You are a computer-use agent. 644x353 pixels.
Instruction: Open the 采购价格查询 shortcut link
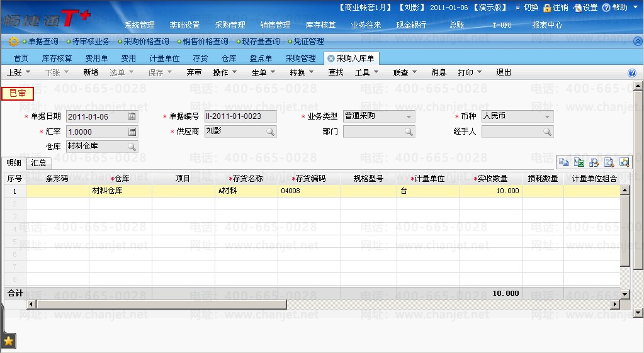pos(146,42)
